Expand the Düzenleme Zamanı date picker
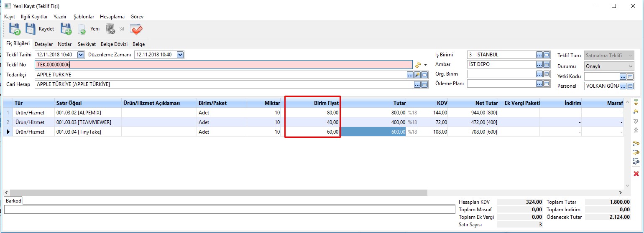The width and height of the screenshot is (644, 233). [x=180, y=55]
